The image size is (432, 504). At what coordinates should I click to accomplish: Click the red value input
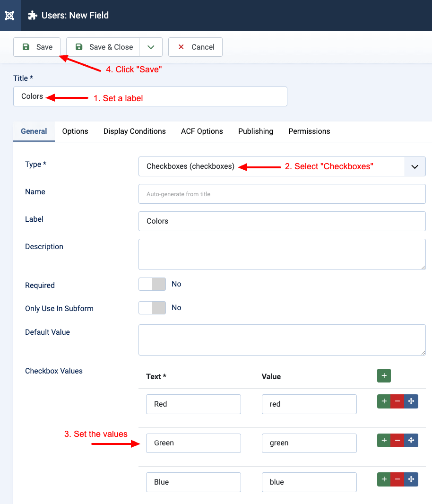pyautogui.click(x=309, y=404)
